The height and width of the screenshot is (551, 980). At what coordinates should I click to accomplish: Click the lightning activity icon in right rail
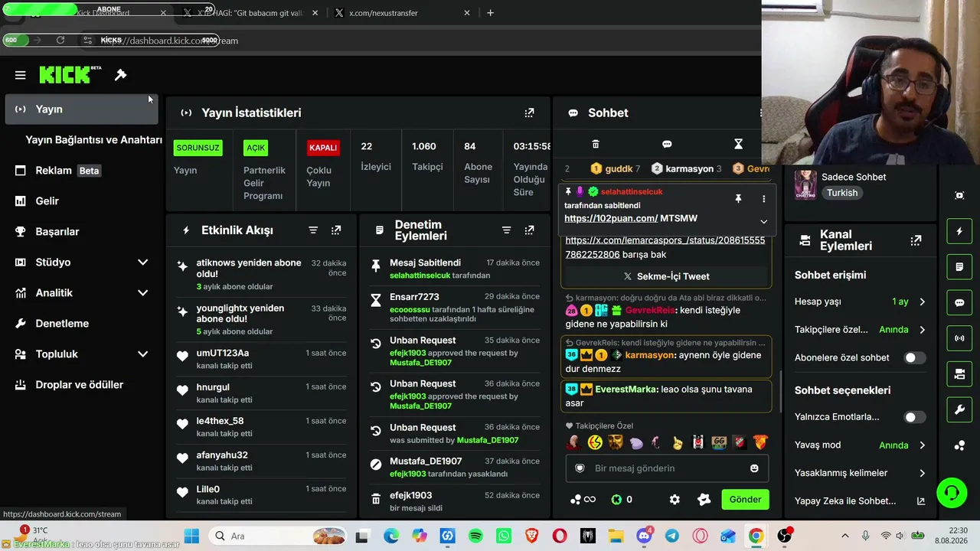click(959, 231)
